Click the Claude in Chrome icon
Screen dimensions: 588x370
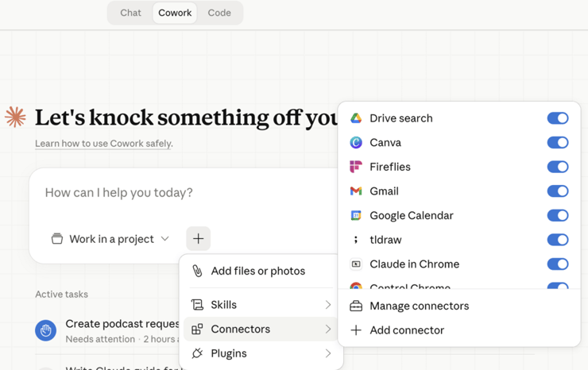point(356,264)
